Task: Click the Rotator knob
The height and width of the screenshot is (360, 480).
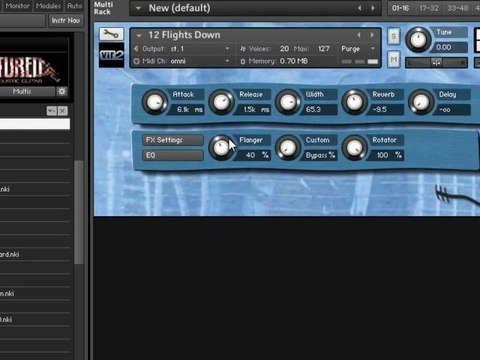Action: click(x=355, y=148)
